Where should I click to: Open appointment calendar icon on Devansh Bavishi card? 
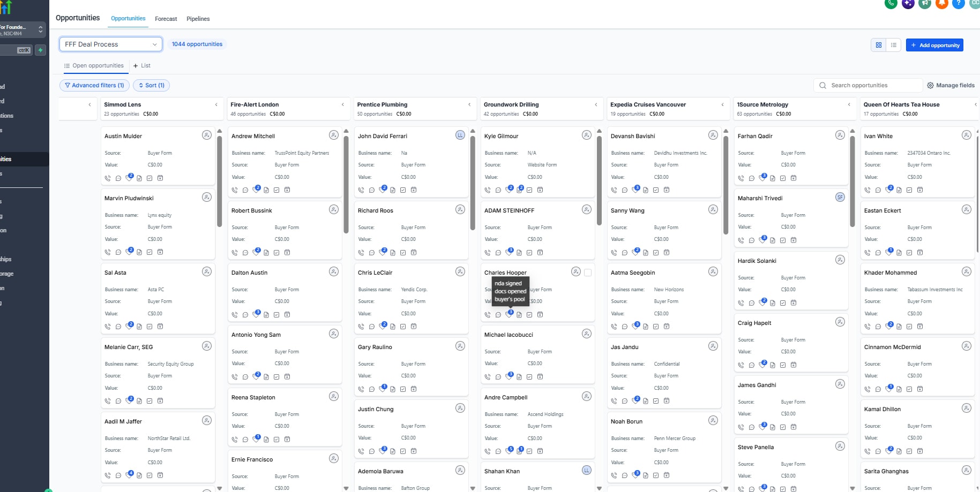[667, 190]
